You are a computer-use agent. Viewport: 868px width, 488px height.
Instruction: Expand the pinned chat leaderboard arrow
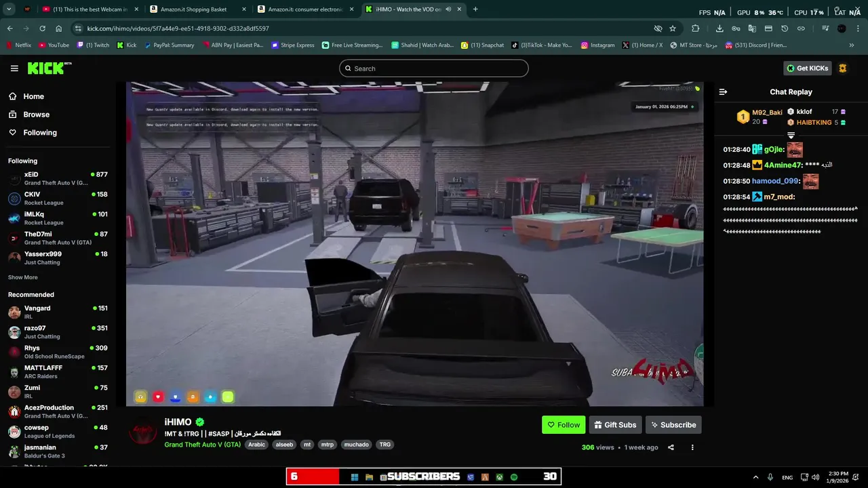point(791,136)
